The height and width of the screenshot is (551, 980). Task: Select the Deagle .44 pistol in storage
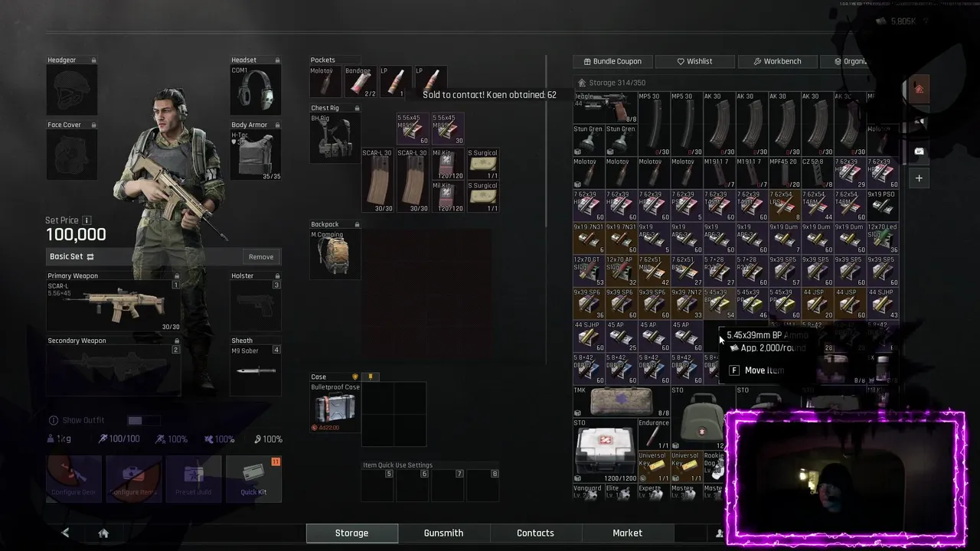tap(605, 107)
